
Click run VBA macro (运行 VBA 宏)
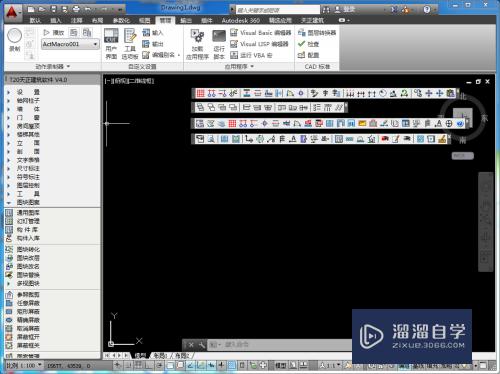tap(251, 55)
